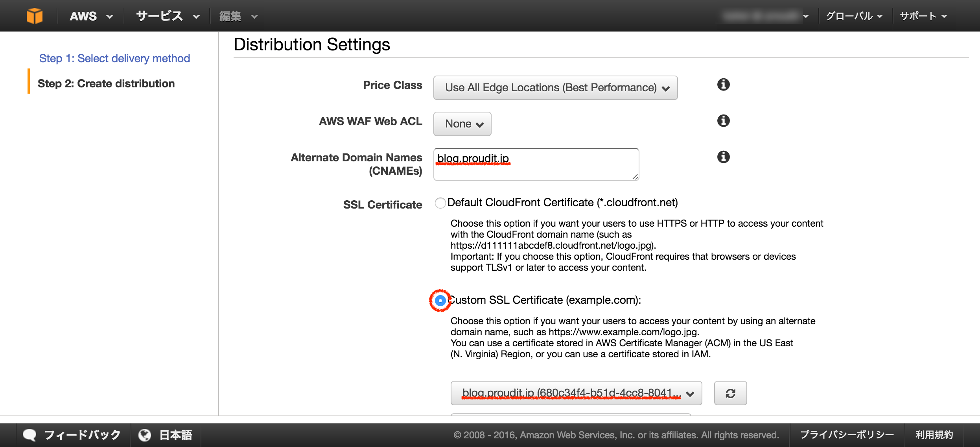This screenshot has height=447, width=980.
Task: Click the 利用規約 footer link
Action: [x=934, y=435]
